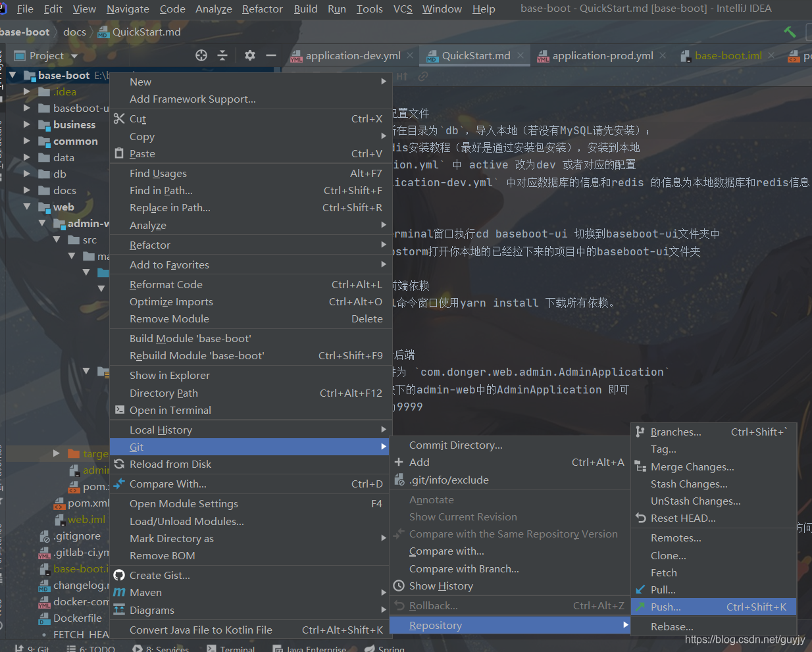Close the application-dev.yml tab
The height and width of the screenshot is (652, 812).
click(x=410, y=55)
